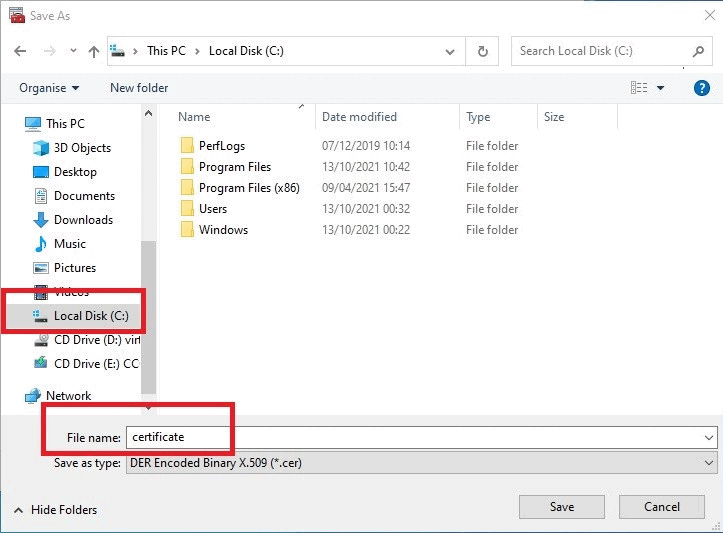Click the Cancel button
Image resolution: width=723 pixels, height=533 pixels.
pyautogui.click(x=662, y=507)
